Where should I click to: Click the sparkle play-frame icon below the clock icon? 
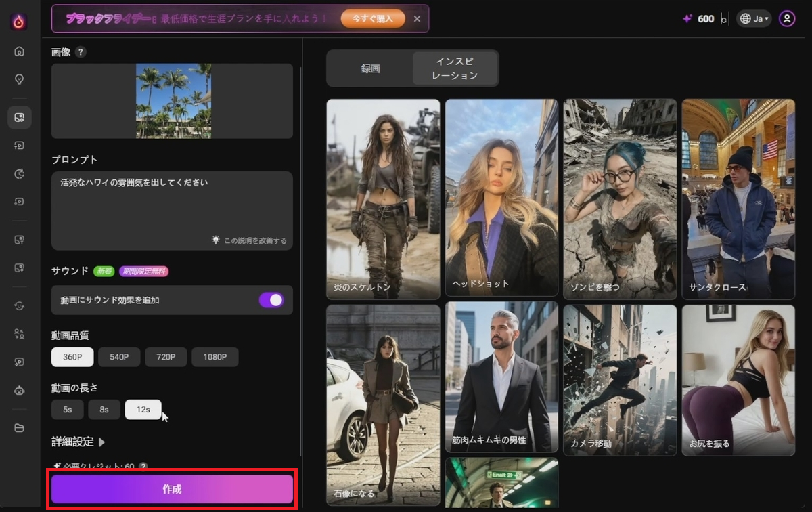point(19,202)
